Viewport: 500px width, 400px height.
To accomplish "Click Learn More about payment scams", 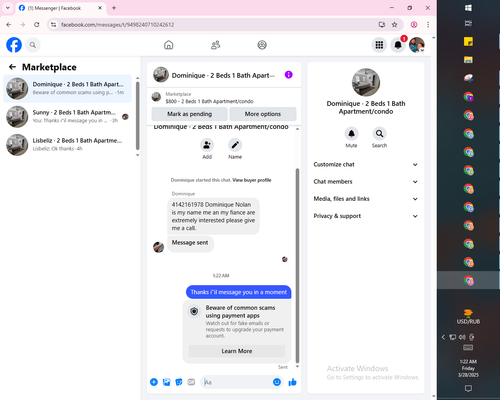I will [237, 351].
